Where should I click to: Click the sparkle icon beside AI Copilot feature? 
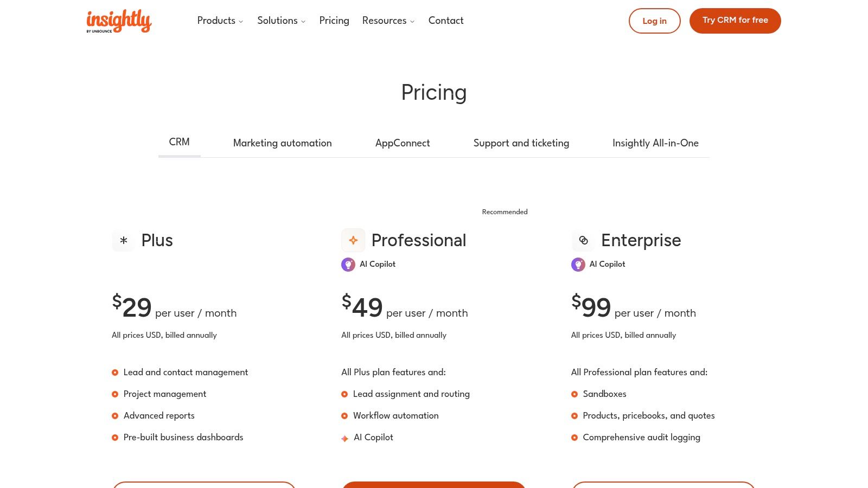[x=344, y=438]
